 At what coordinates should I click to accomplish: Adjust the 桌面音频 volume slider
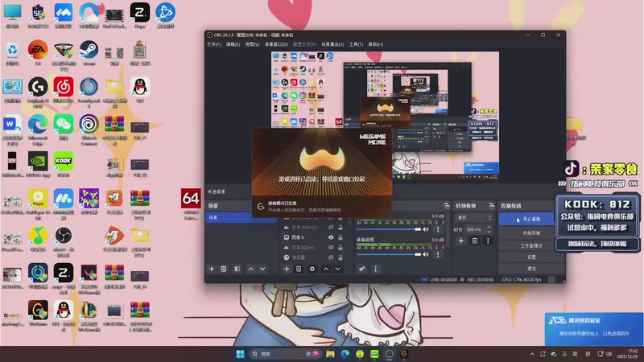389,254
